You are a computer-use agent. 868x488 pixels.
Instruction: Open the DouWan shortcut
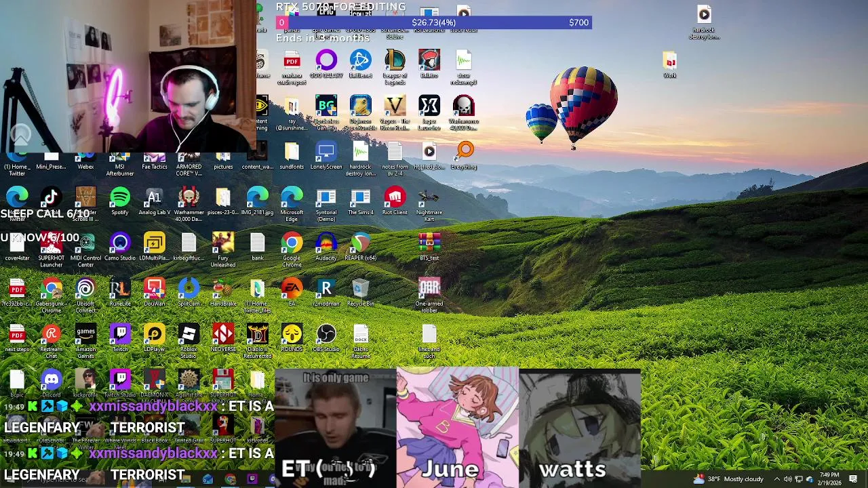(x=155, y=293)
